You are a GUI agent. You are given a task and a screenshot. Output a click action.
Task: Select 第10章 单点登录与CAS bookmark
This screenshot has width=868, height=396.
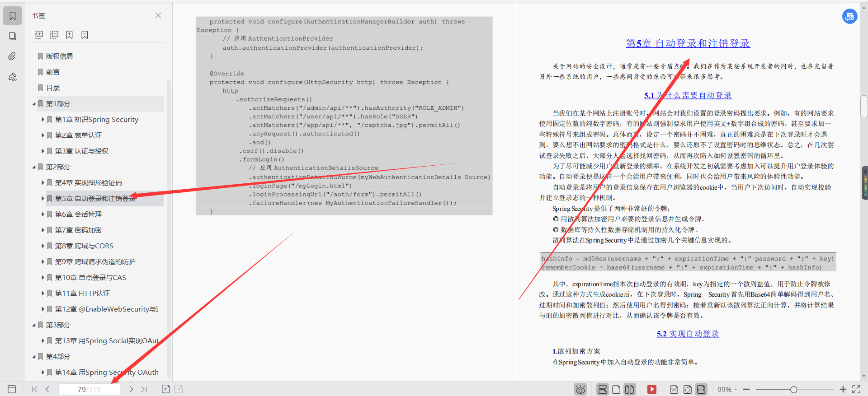(90, 278)
